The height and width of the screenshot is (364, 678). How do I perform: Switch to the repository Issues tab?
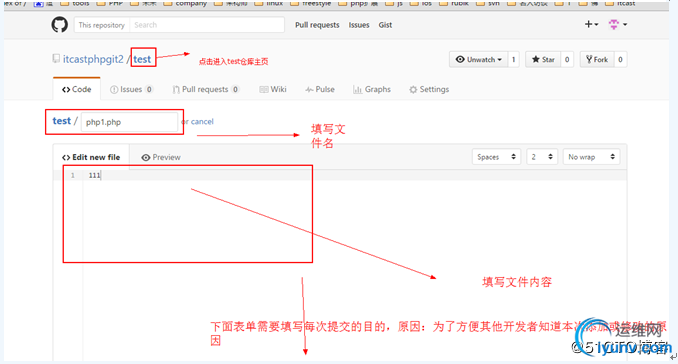point(131,89)
